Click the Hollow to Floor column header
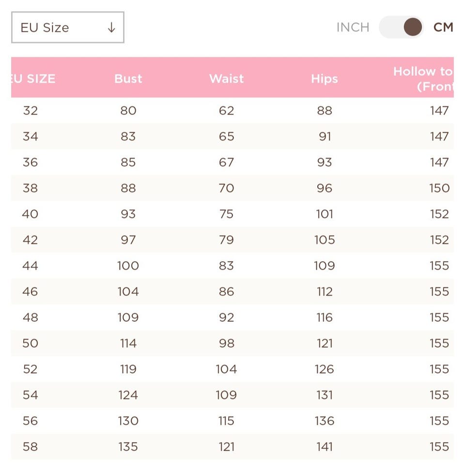This screenshot has height=476, width=465. click(x=423, y=79)
